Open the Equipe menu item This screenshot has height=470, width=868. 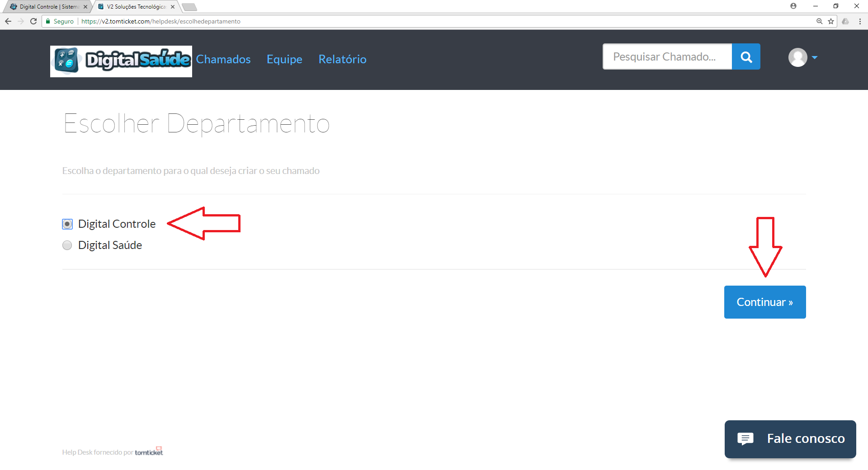pos(284,59)
